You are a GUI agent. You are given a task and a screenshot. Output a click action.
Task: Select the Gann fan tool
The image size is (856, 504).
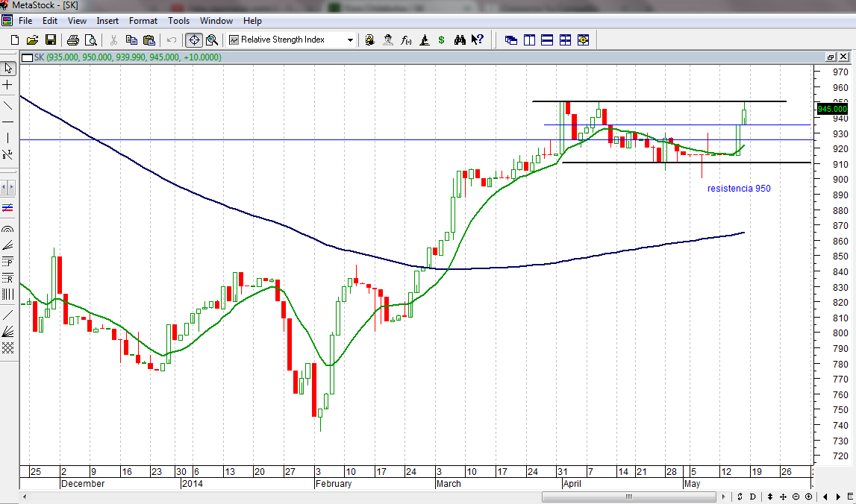coord(7,331)
